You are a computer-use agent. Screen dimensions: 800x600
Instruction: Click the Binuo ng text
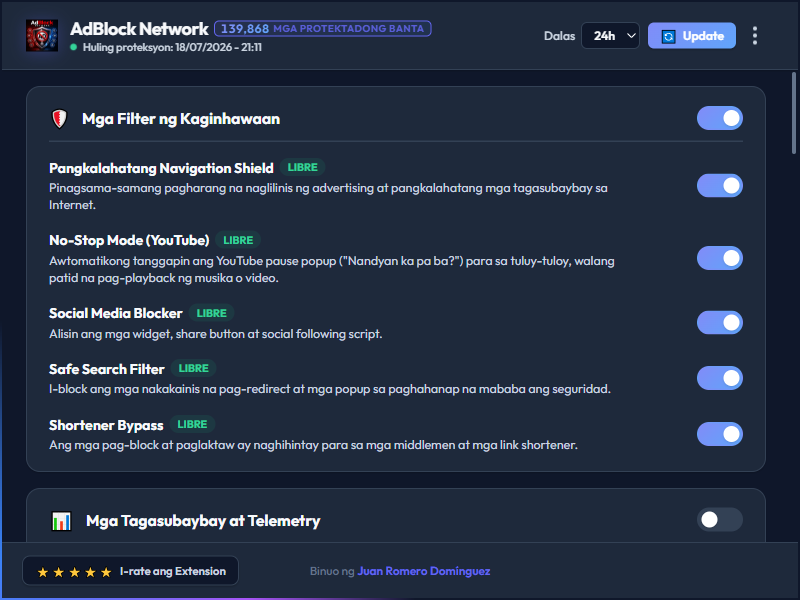point(332,571)
